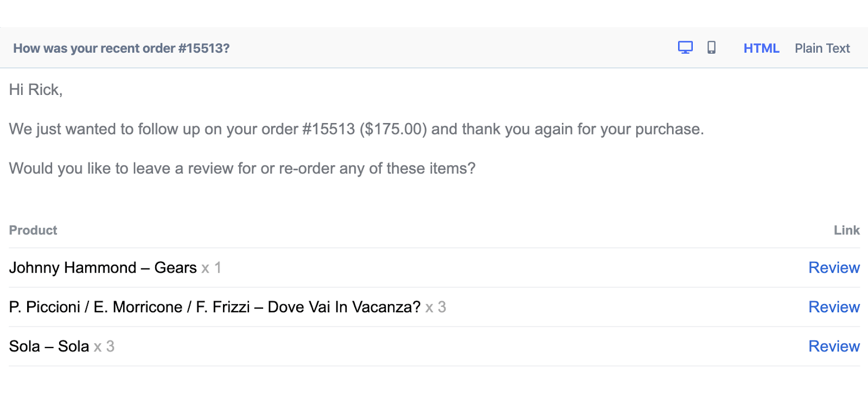The image size is (868, 398).
Task: Click the 'x 1' quantity beside Gears
Action: 211,267
